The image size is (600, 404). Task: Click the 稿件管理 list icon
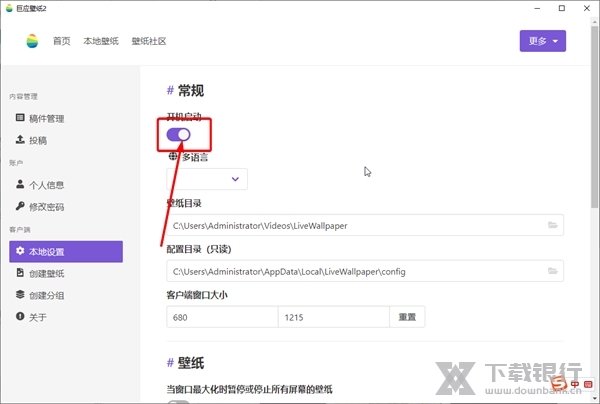point(20,117)
